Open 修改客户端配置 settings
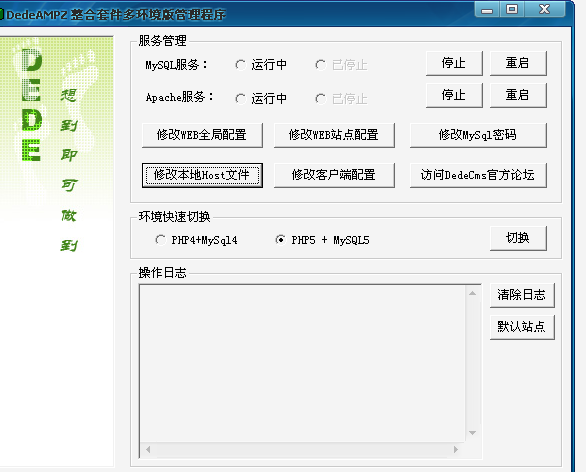The height and width of the screenshot is (472, 586). point(334,175)
